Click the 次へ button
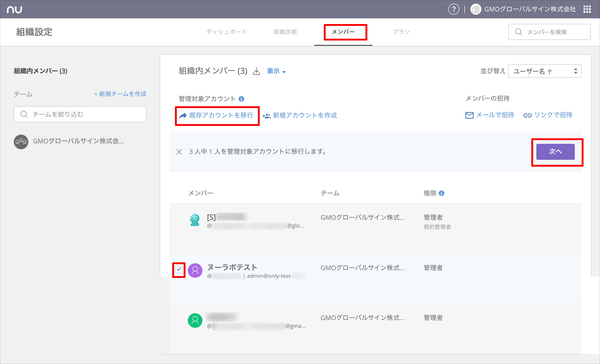The width and height of the screenshot is (600, 364). pos(555,152)
